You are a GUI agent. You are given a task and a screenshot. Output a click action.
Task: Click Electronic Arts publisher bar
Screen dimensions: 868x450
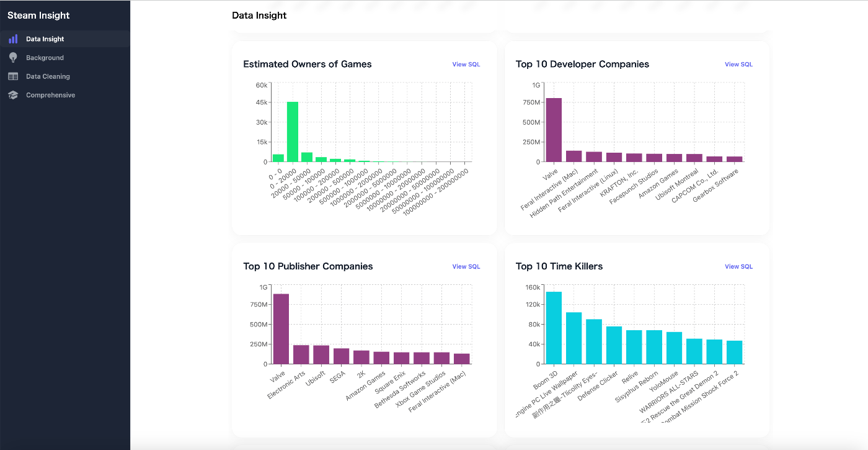[301, 354]
